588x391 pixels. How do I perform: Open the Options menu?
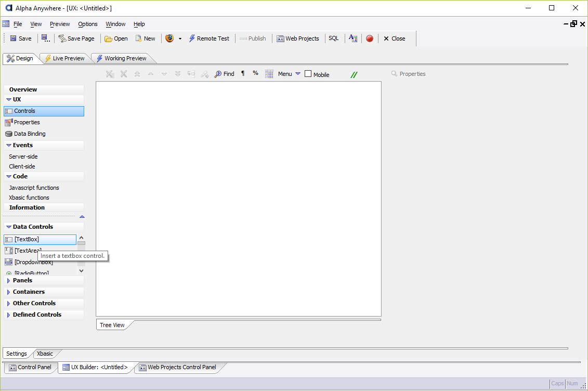coord(88,24)
